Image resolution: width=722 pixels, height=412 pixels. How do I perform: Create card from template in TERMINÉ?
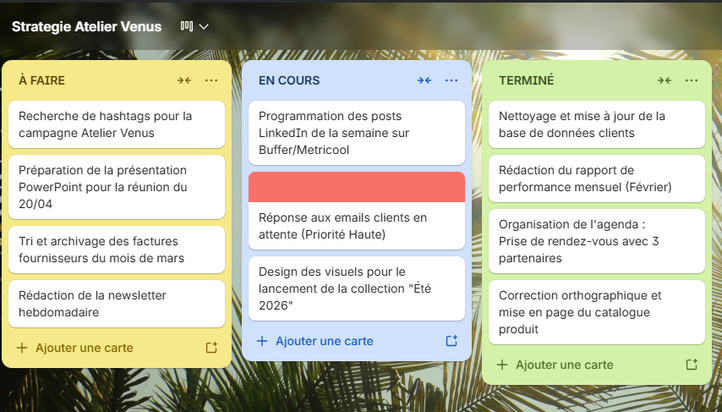pyautogui.click(x=691, y=365)
